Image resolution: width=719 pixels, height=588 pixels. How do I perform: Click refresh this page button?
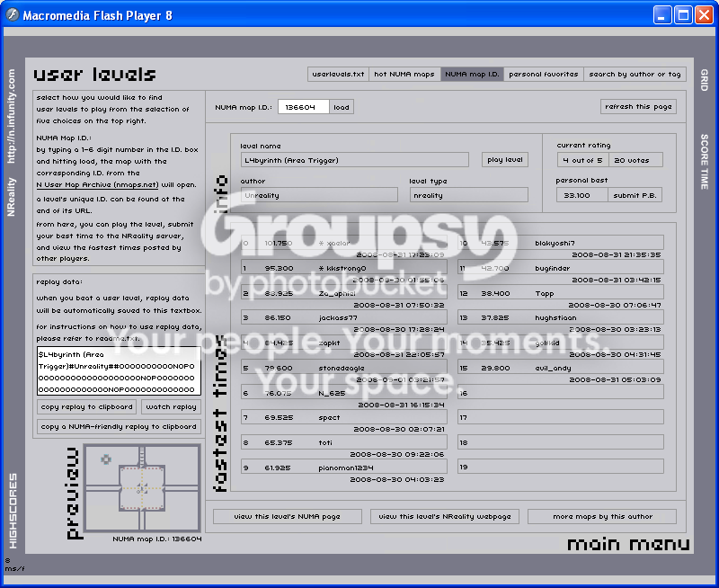pyautogui.click(x=638, y=106)
